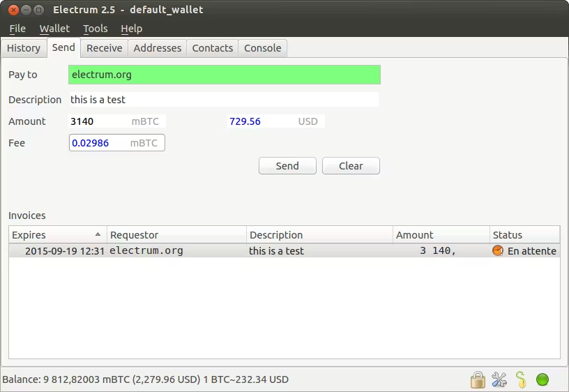Viewport: 569px width, 392px height.
Task: Click the green network status indicator
Action: tap(543, 379)
